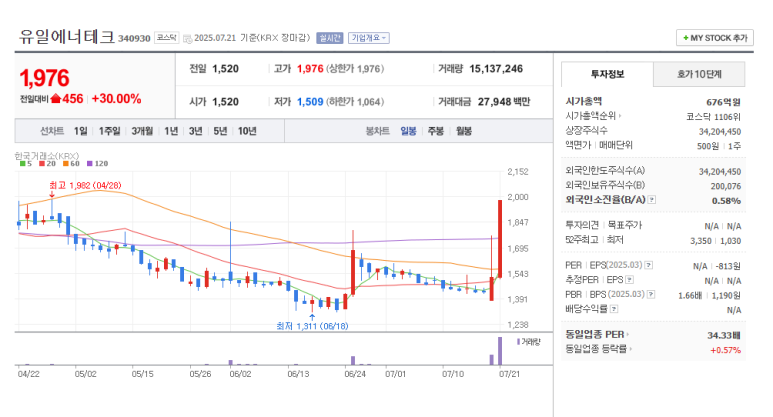The width and height of the screenshot is (773, 417).
Task: Select the 일봉 candle chart
Action: tap(408, 131)
